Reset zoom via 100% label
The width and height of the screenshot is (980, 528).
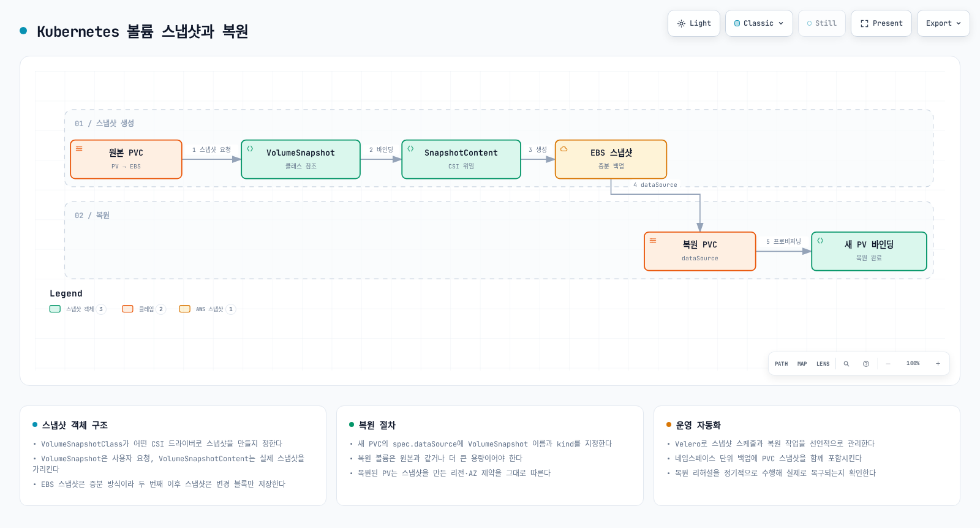point(913,364)
